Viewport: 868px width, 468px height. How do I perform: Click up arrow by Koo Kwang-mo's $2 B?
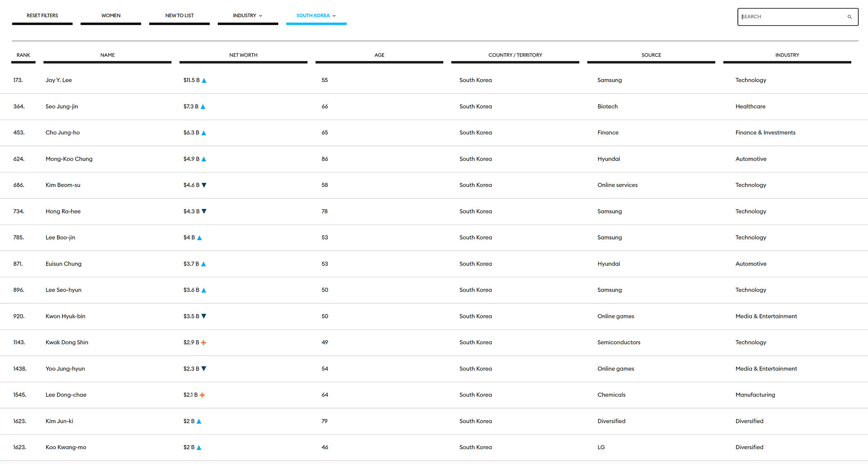pyautogui.click(x=199, y=448)
